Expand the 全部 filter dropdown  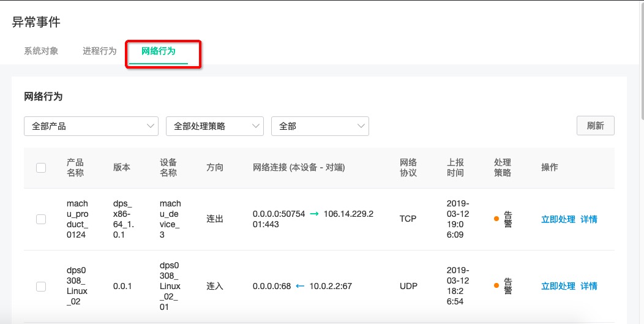[x=320, y=126]
